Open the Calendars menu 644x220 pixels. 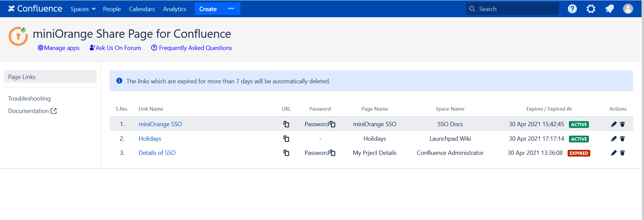(x=142, y=9)
